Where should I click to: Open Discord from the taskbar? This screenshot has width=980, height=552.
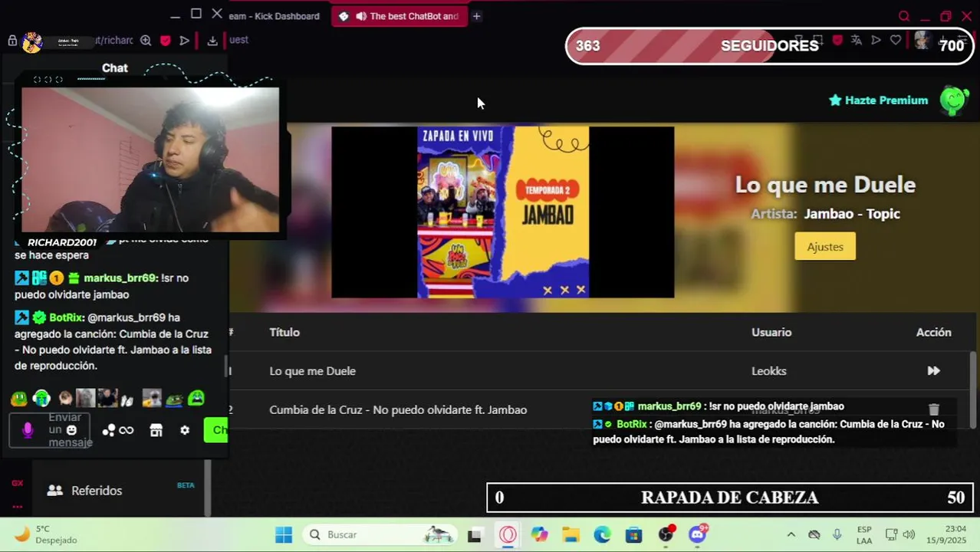[698, 534]
